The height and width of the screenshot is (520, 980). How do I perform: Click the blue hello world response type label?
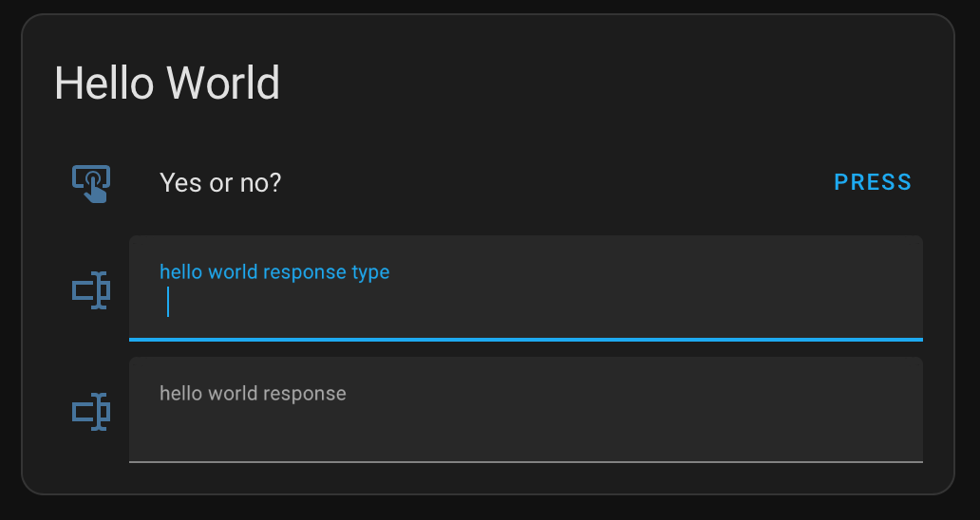[274, 272]
